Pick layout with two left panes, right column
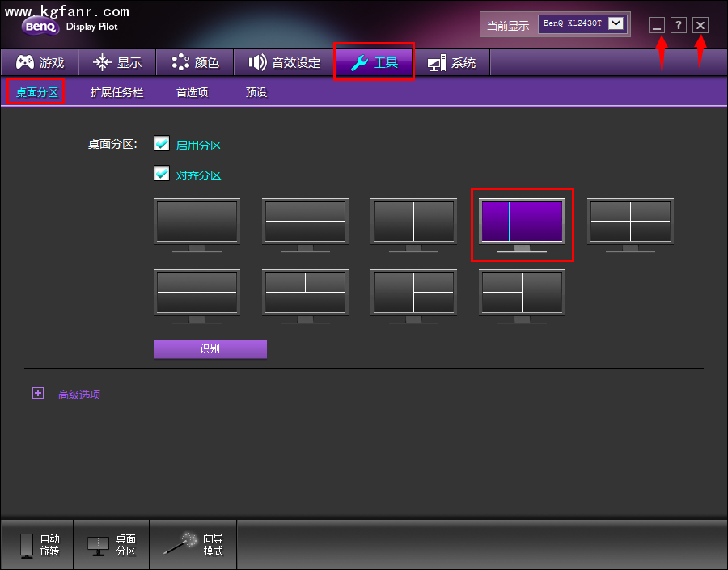The height and width of the screenshot is (570, 728). tap(522, 292)
